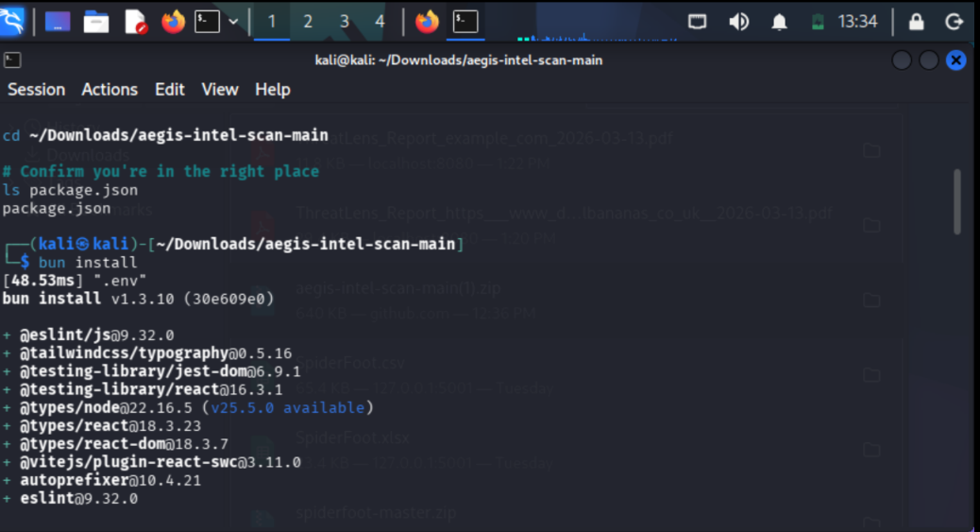Screen dimensions: 980x532
Task: Click '@vitejs/plugin-react-swc@3.11.0' line
Action: point(160,462)
